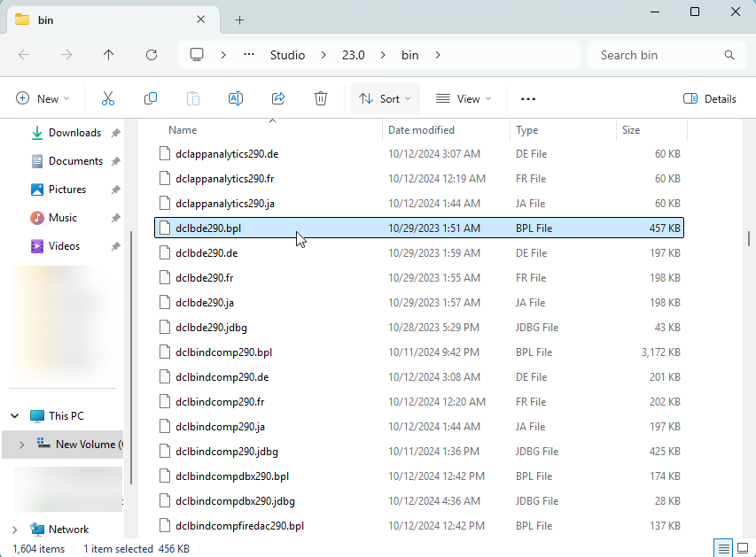This screenshot has height=557, width=756.
Task: Switch to large thumbnails from status bar
Action: pyautogui.click(x=744, y=547)
